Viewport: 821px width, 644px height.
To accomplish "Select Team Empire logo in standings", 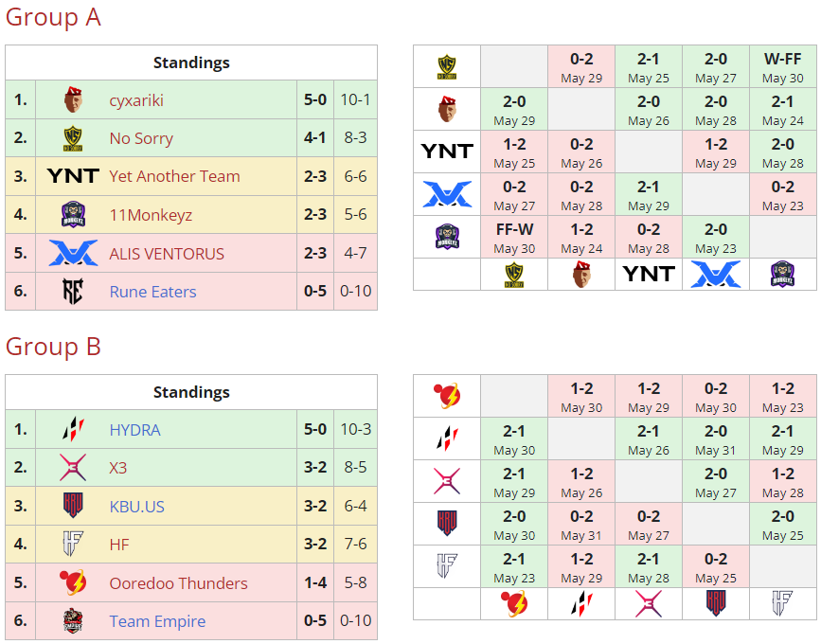I will point(73,621).
